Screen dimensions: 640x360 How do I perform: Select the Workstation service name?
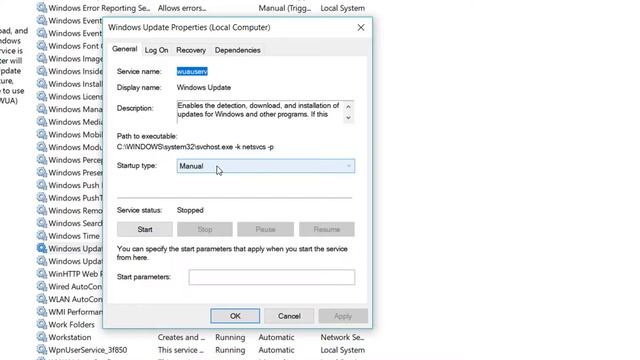(70, 337)
